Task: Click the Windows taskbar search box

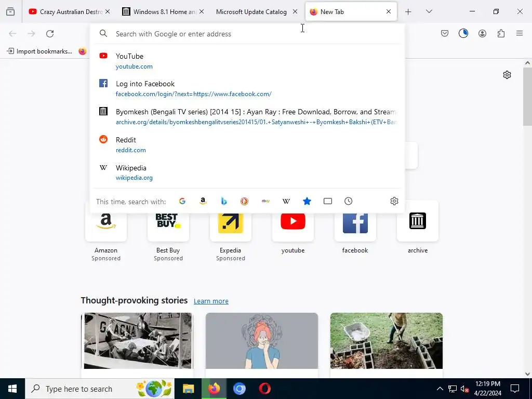Action: 100,389
